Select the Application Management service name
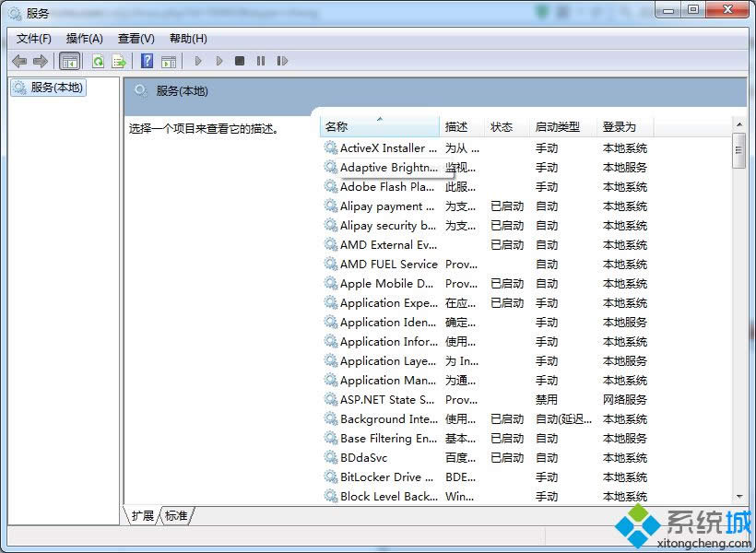This screenshot has height=553, width=756. coord(388,381)
